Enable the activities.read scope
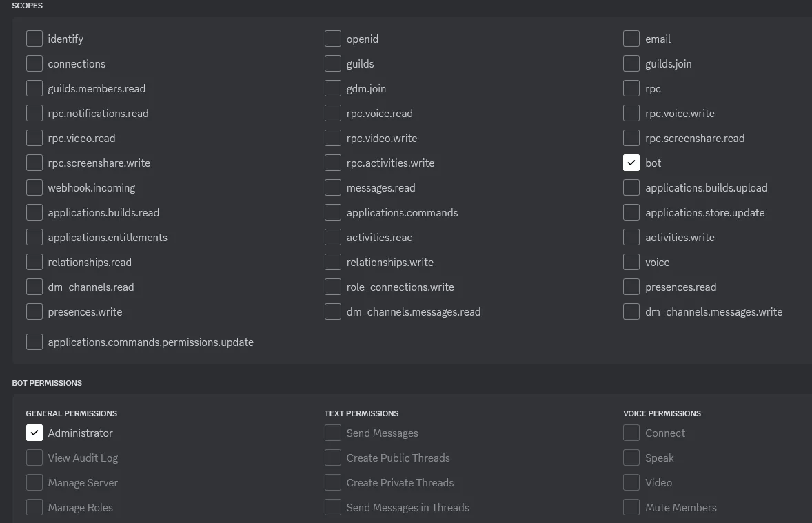Image resolution: width=812 pixels, height=523 pixels. click(333, 237)
